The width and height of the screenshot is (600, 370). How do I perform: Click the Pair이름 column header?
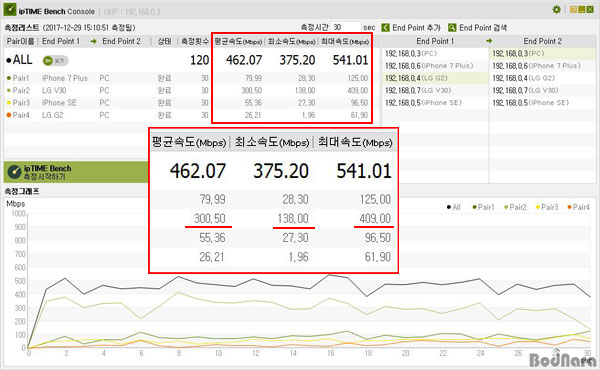pyautogui.click(x=20, y=41)
